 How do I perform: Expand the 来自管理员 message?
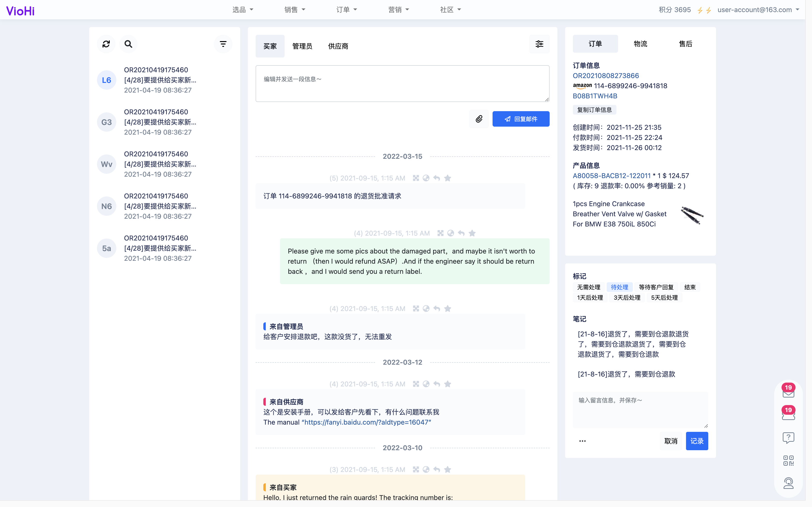[x=416, y=309]
